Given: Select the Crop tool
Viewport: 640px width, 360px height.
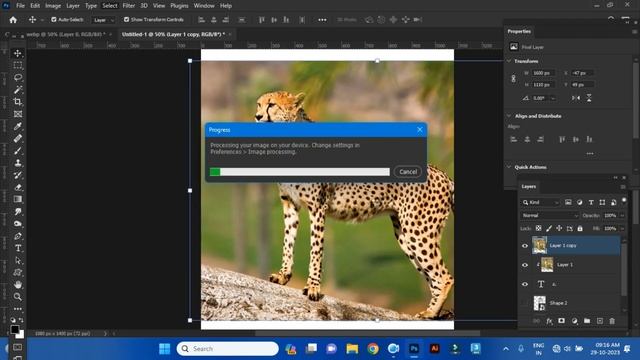Looking at the screenshot, I should [x=18, y=102].
